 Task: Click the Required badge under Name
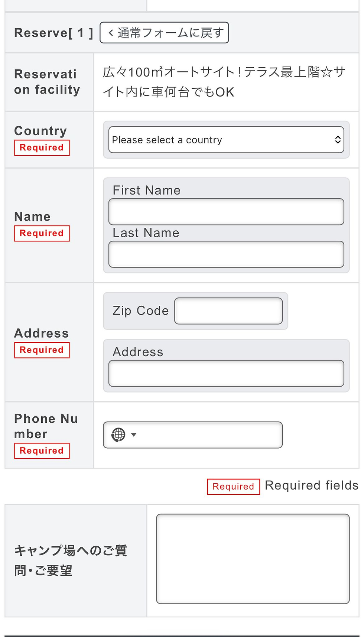42,234
